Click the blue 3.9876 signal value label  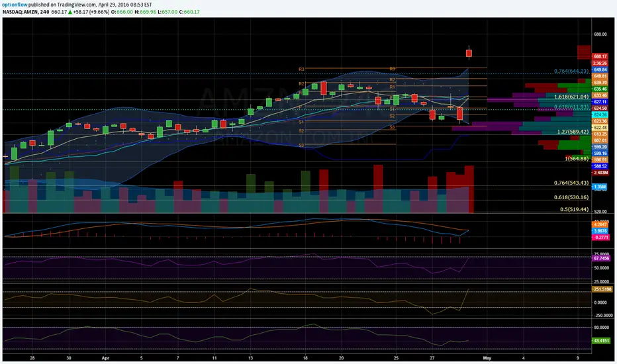tap(600, 231)
